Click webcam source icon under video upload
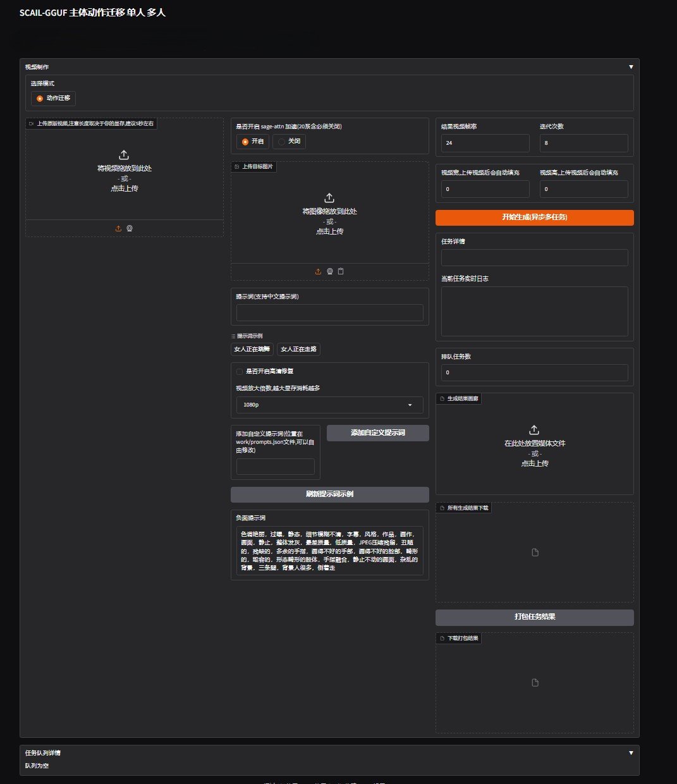The image size is (677, 784). [130, 228]
